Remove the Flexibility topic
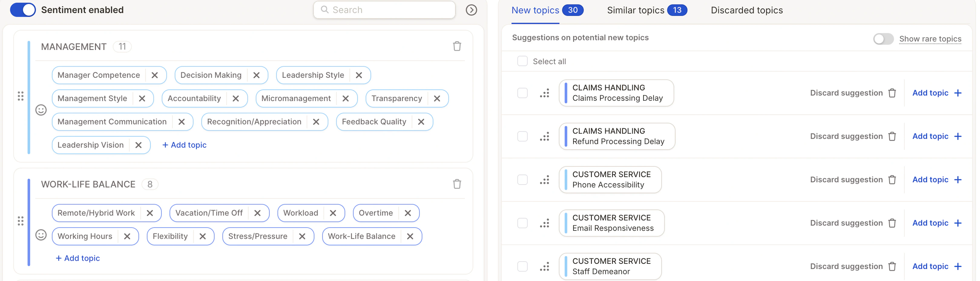This screenshot has height=281, width=980. tap(202, 236)
